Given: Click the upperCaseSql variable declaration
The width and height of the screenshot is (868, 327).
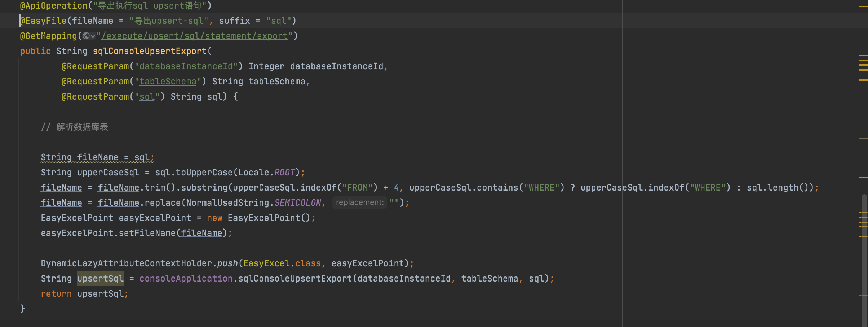Looking at the screenshot, I should (108, 173).
